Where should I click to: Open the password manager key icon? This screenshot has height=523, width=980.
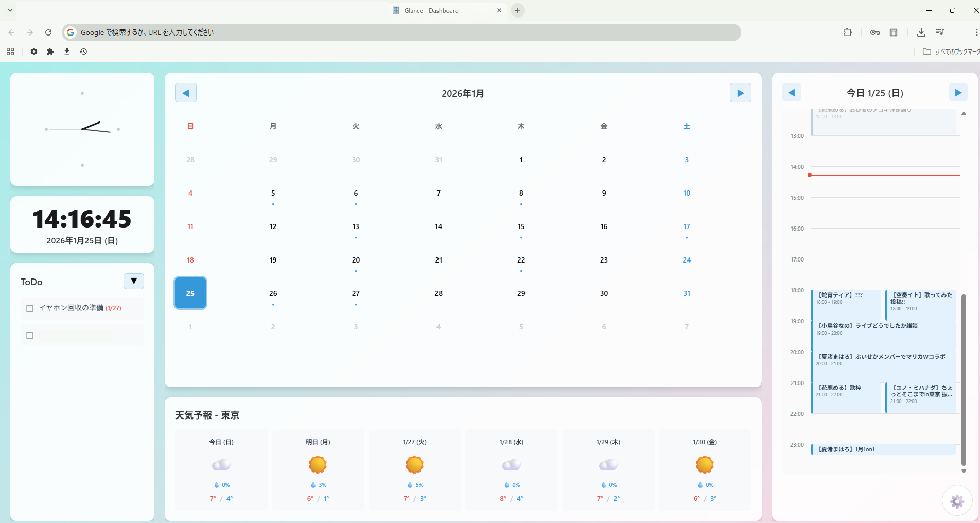[x=874, y=32]
